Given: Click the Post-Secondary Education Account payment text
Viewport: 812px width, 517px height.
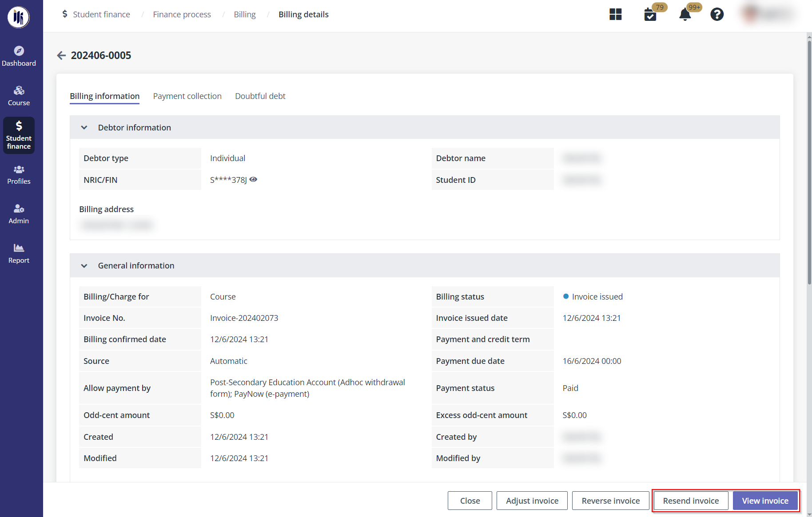Looking at the screenshot, I should pos(307,388).
